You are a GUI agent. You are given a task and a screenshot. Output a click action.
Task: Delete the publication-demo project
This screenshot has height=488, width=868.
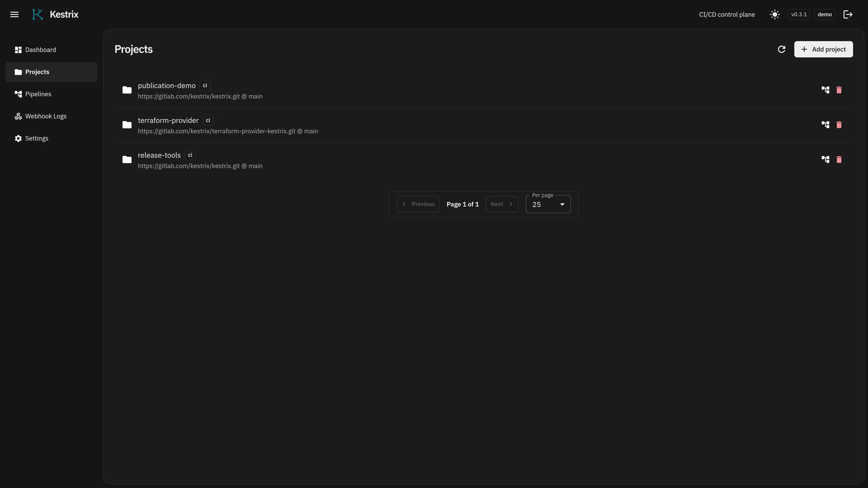pyautogui.click(x=839, y=90)
